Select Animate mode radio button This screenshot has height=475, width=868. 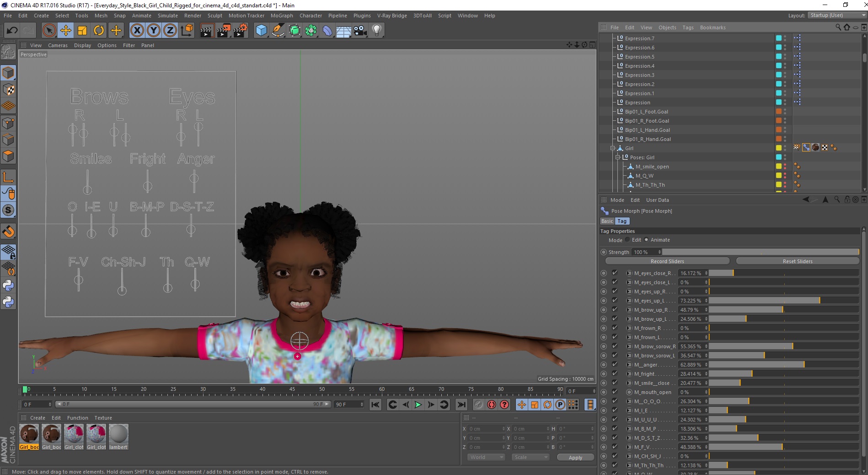coord(646,240)
